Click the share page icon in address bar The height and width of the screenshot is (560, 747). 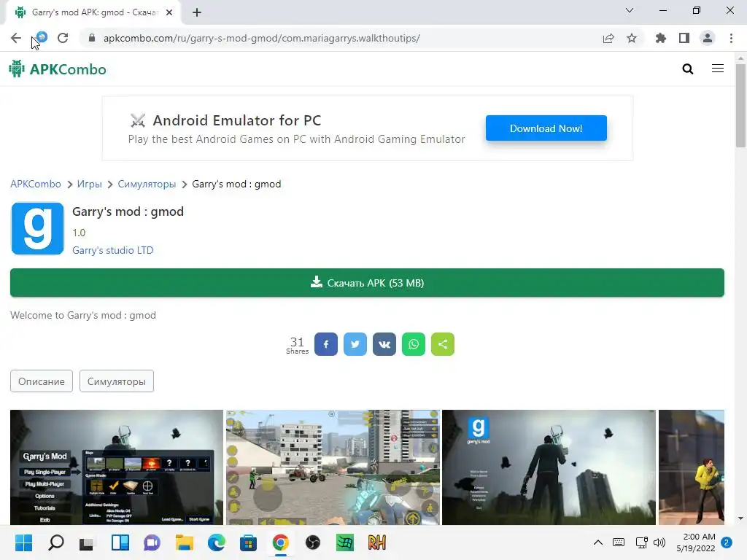608,38
